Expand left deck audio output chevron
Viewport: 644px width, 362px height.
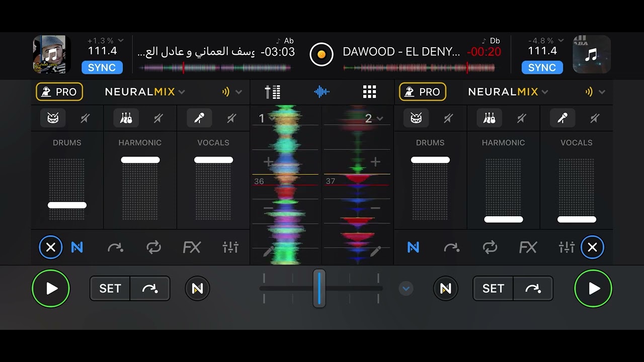239,92
